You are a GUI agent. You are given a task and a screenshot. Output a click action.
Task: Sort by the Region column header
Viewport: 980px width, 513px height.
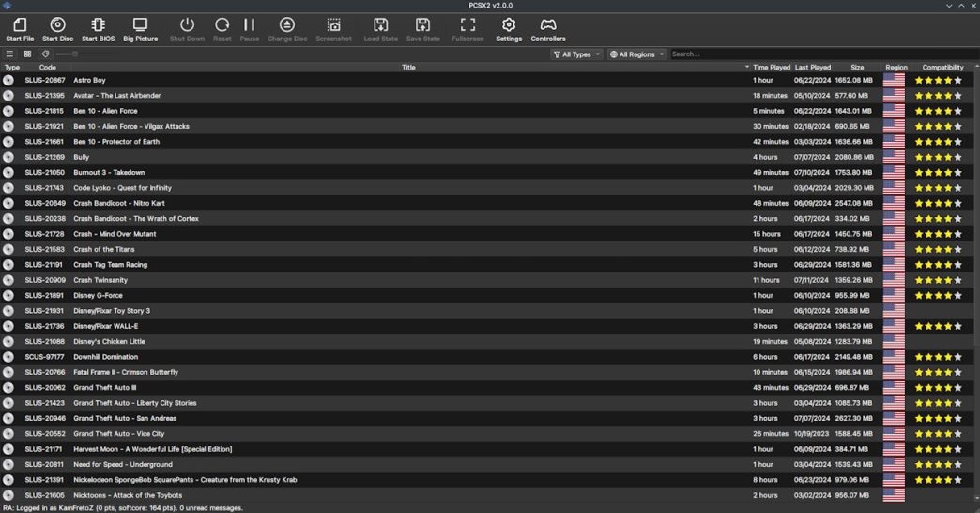[896, 67]
